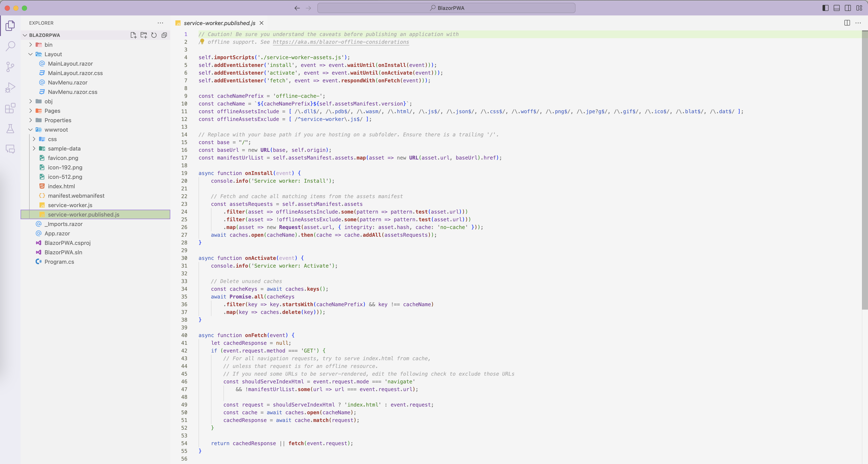The height and width of the screenshot is (464, 868).
Task: Open favicon.png in the editor
Action: tap(95, 158)
